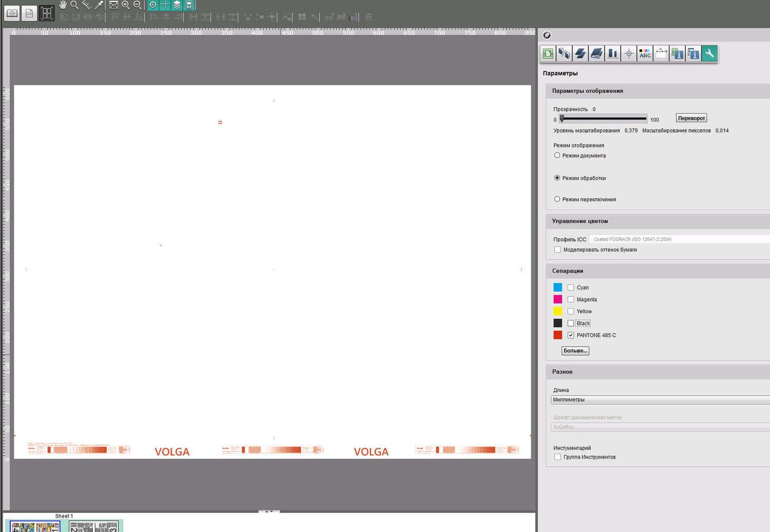Image resolution: width=770 pixels, height=532 pixels.
Task: Open the Шрифт динамических меток dropdown
Action: click(661, 427)
